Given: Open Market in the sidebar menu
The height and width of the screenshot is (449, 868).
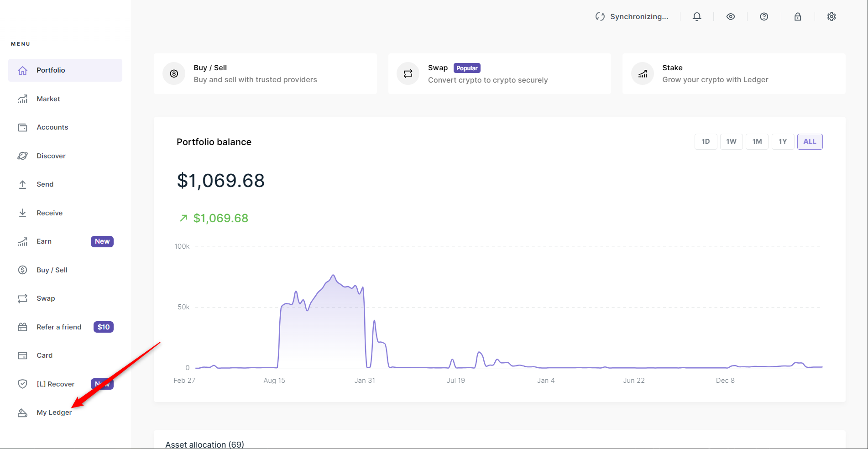Looking at the screenshot, I should [48, 99].
